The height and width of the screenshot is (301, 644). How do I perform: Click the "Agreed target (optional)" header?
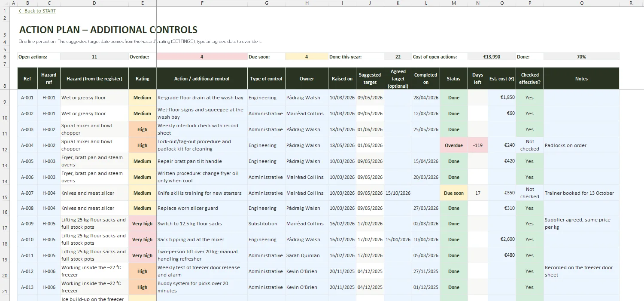pos(398,79)
